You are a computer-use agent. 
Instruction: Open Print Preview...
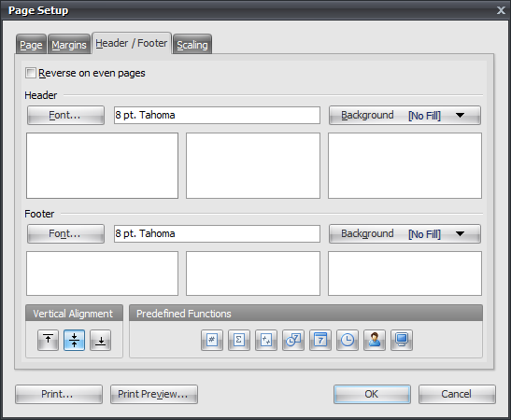click(154, 394)
